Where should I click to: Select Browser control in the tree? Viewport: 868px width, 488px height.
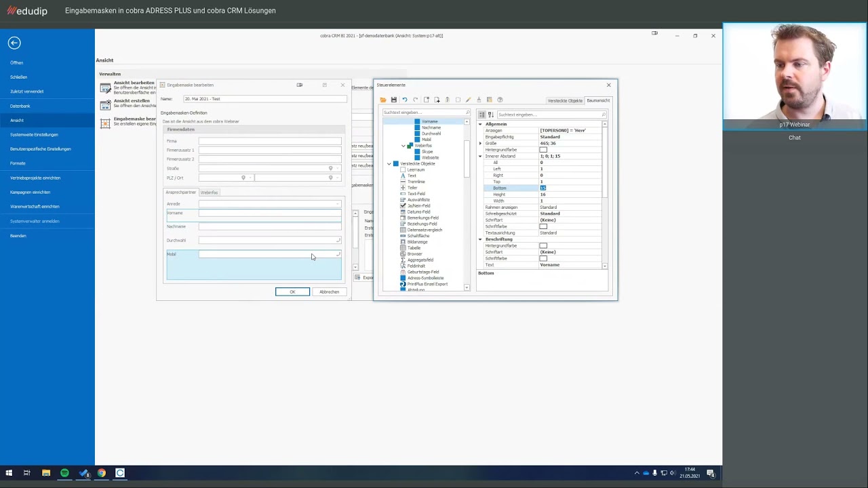[x=414, y=253]
